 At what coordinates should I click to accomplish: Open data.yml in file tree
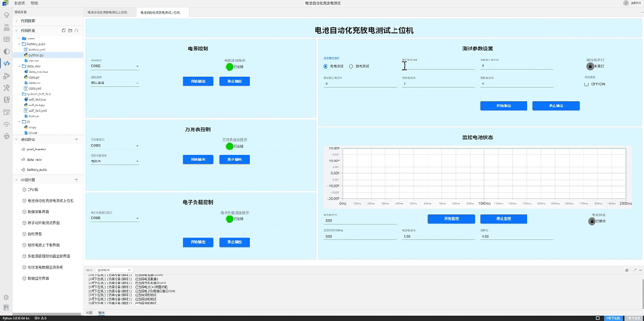pos(35,89)
